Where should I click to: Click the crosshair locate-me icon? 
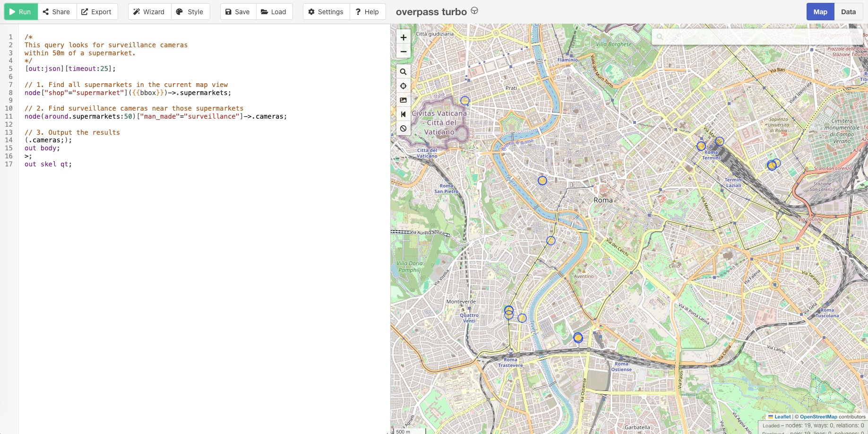pos(403,86)
